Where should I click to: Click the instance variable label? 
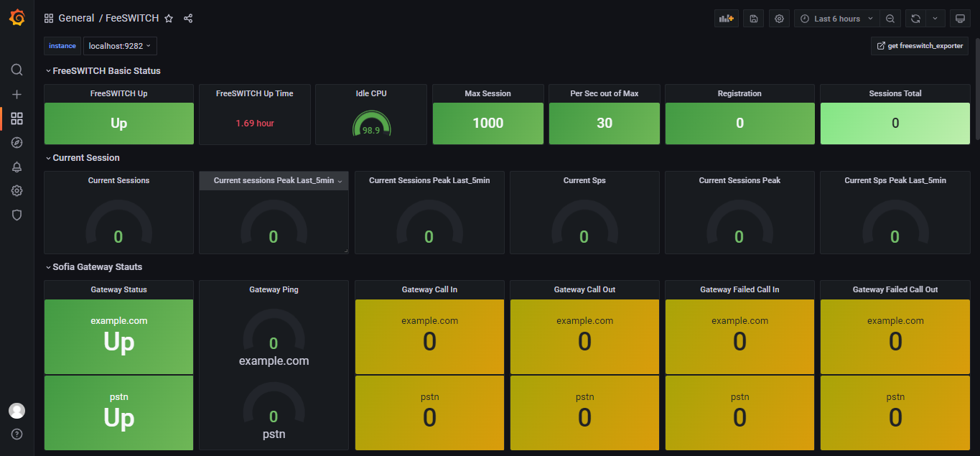[x=62, y=46]
